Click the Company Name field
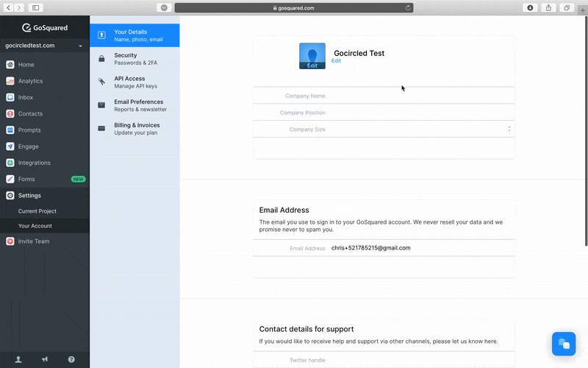 click(x=384, y=96)
